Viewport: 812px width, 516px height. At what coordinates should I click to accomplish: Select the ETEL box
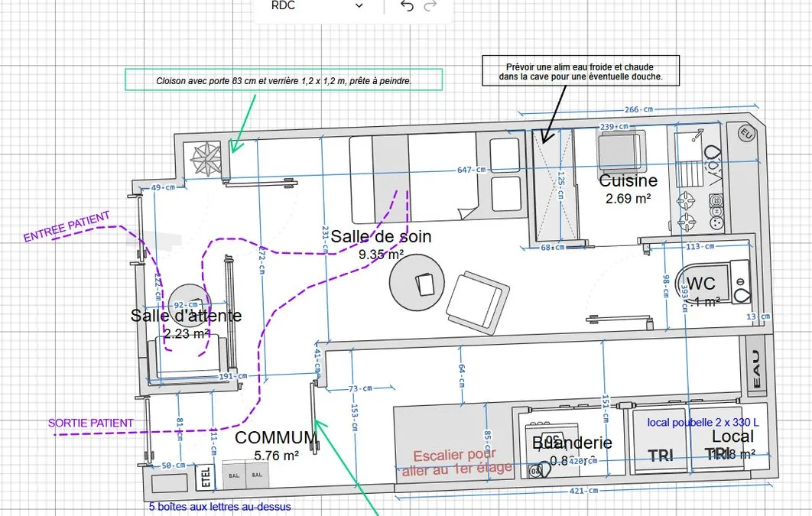[206, 476]
